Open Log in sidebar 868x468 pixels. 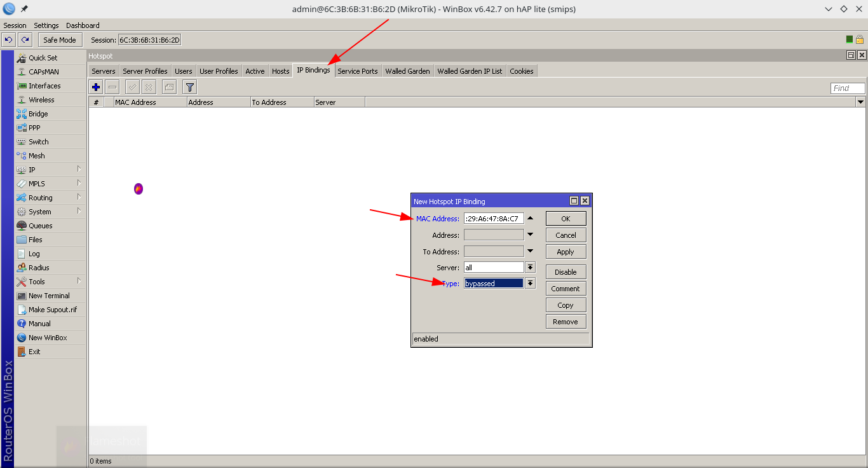[50, 254]
